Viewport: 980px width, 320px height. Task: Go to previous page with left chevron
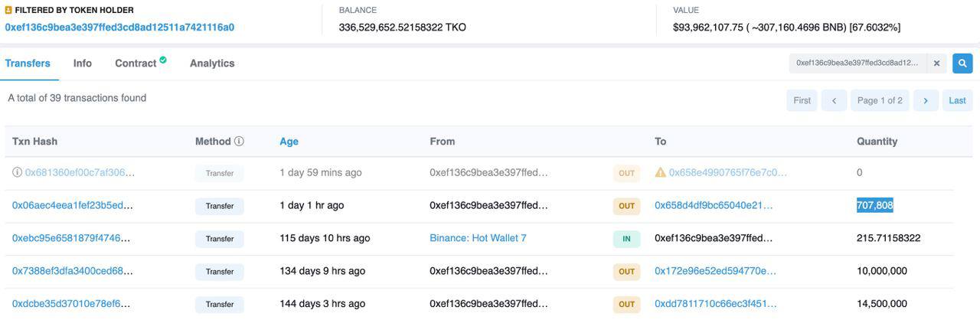(x=834, y=100)
